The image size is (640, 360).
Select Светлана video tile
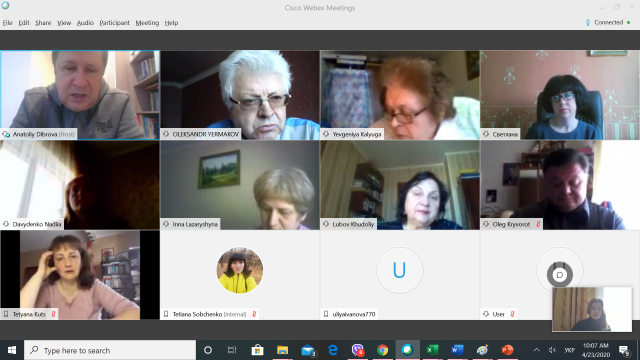coord(560,95)
